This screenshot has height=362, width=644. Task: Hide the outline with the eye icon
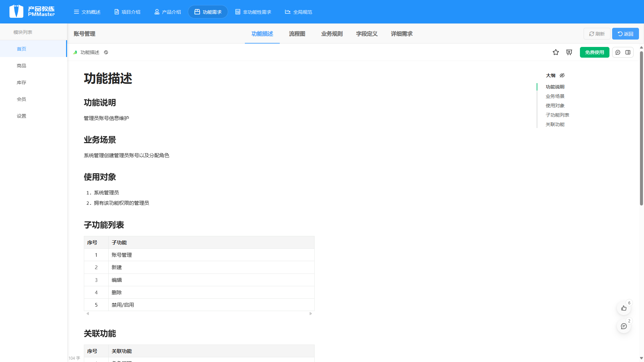[562, 75]
